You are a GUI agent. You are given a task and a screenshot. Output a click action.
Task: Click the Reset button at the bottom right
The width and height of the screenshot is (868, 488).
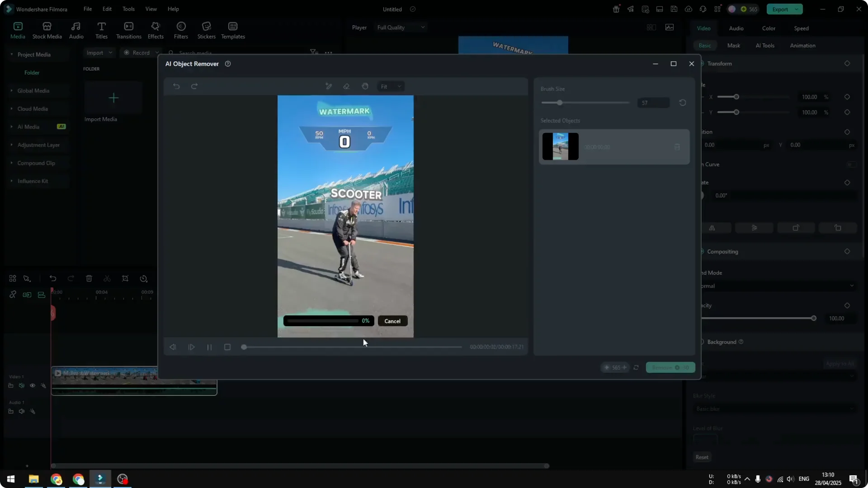tap(702, 457)
